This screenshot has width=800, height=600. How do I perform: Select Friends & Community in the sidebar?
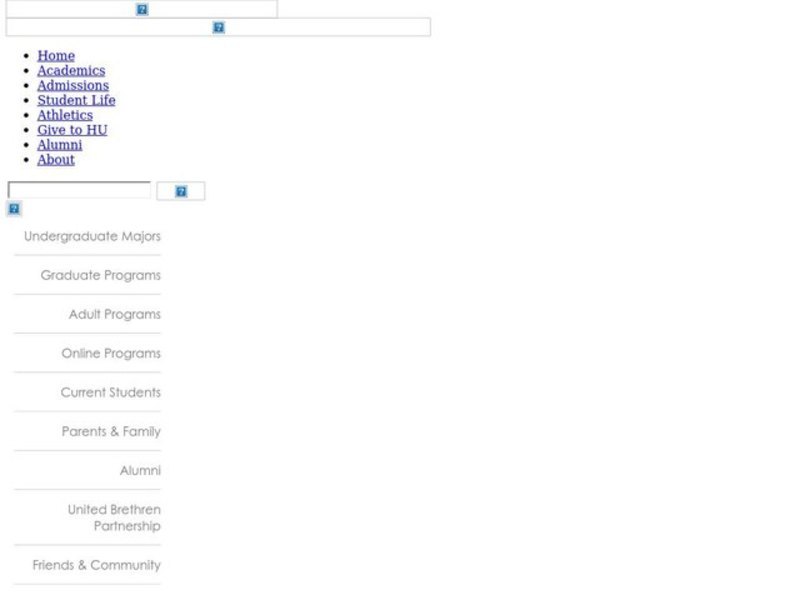pos(96,566)
